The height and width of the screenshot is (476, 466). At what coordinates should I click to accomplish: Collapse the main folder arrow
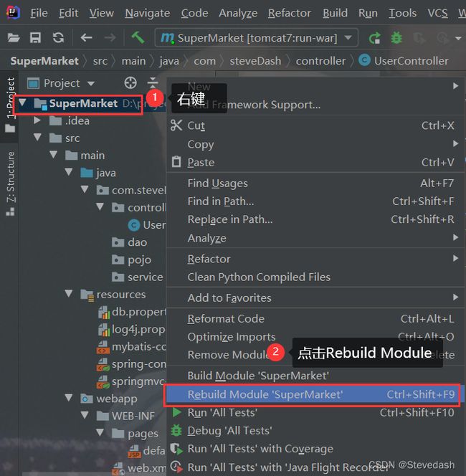coord(54,155)
